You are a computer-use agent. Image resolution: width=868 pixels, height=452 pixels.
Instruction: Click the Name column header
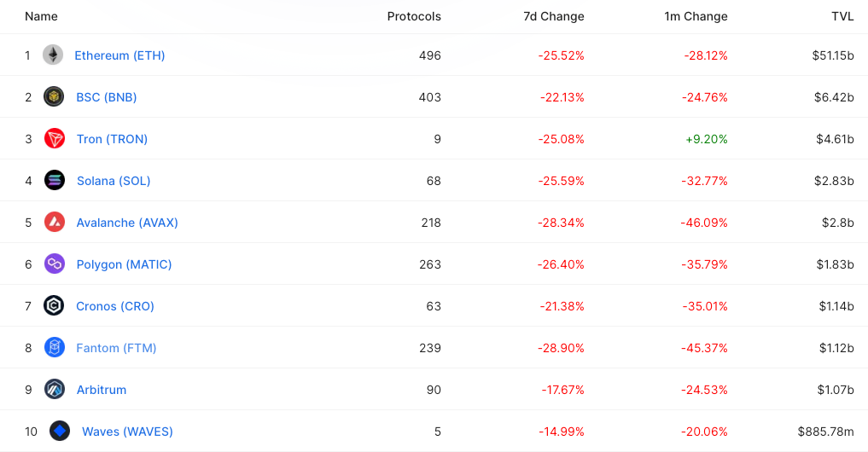41,16
